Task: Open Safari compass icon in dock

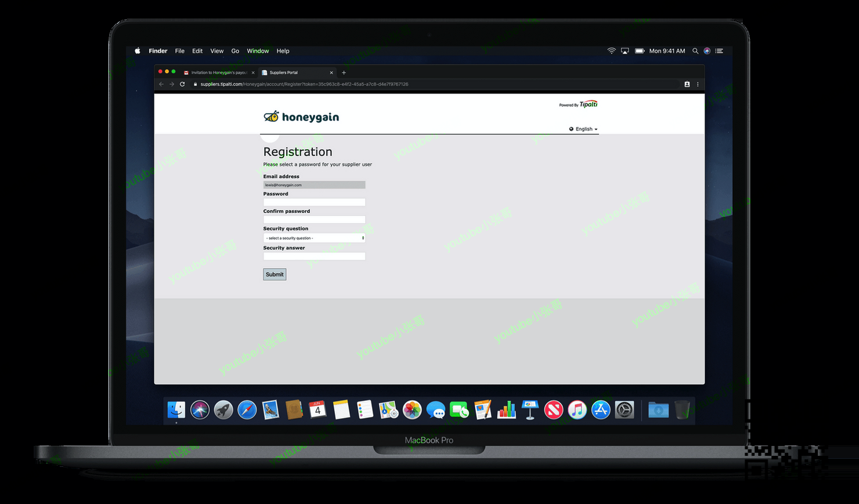Action: pos(247,409)
